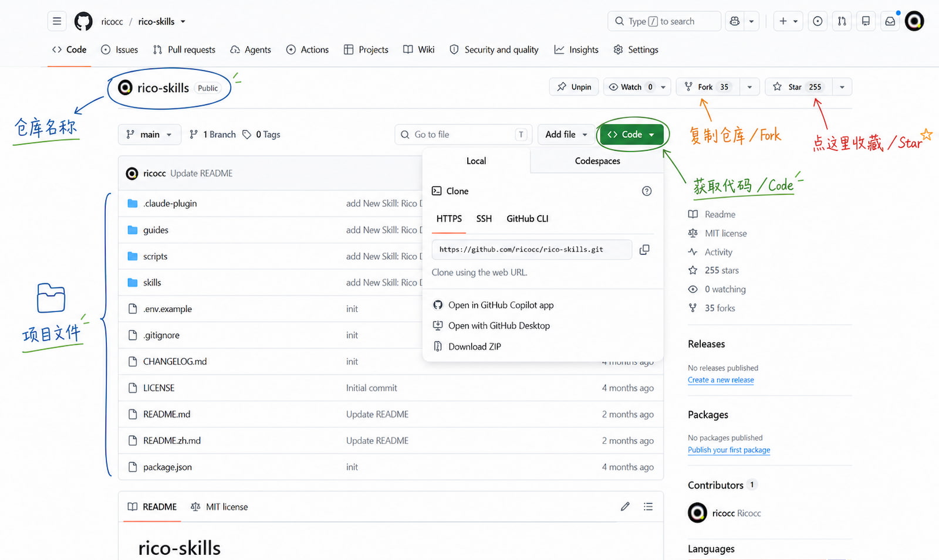Screen dimensions: 939x560
Task: Open the Wiki tab
Action: click(x=419, y=50)
